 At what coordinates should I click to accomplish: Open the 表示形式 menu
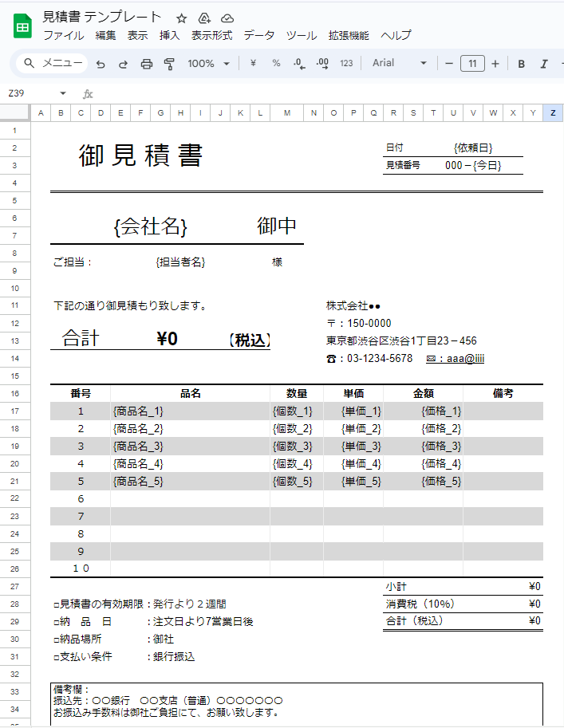pos(212,36)
